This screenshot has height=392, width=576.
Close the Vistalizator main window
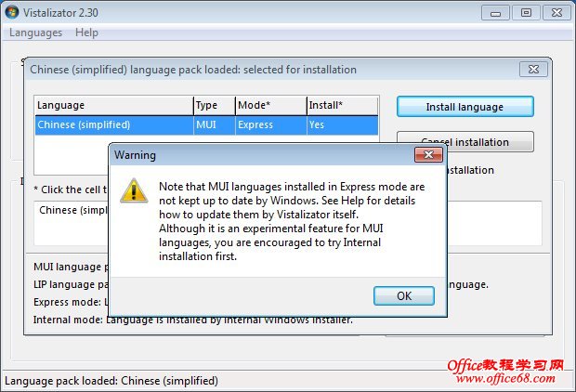point(556,13)
